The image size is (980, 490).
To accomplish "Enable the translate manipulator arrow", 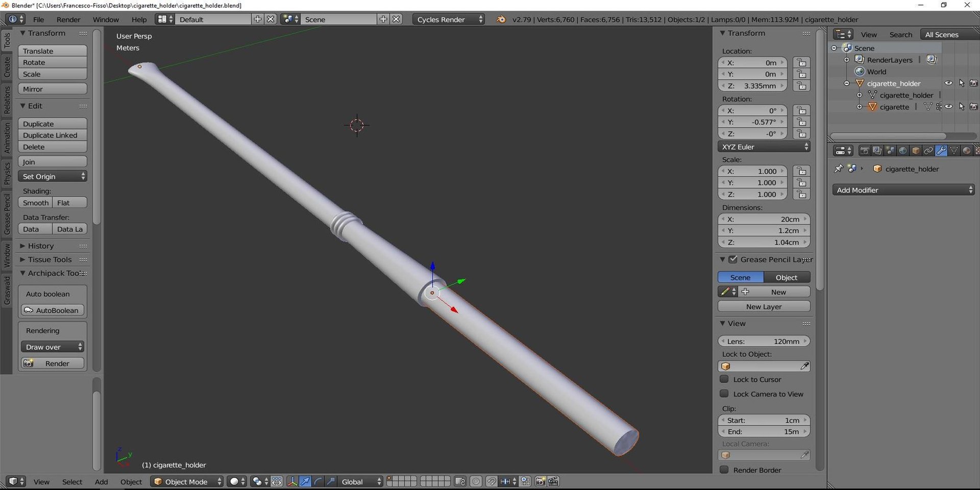I will tap(305, 481).
